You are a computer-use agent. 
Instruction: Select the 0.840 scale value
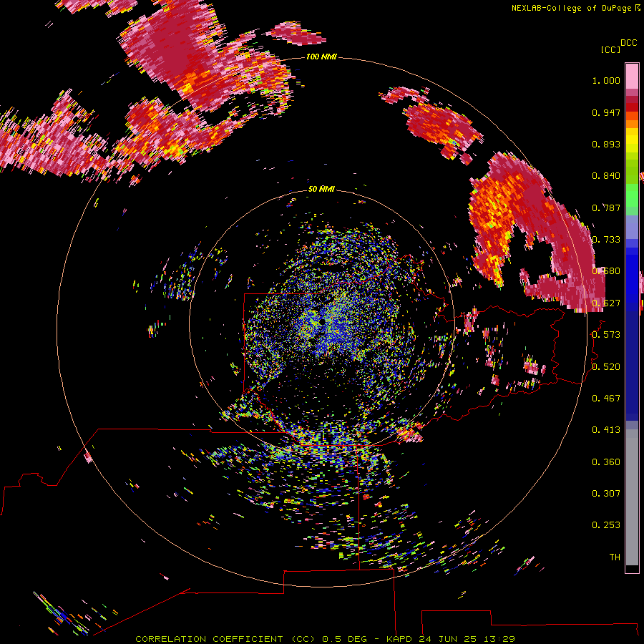tap(606, 176)
